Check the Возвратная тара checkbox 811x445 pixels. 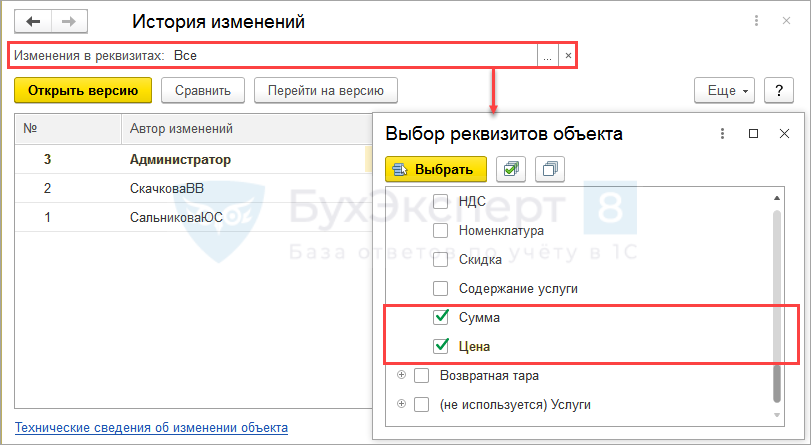(422, 375)
